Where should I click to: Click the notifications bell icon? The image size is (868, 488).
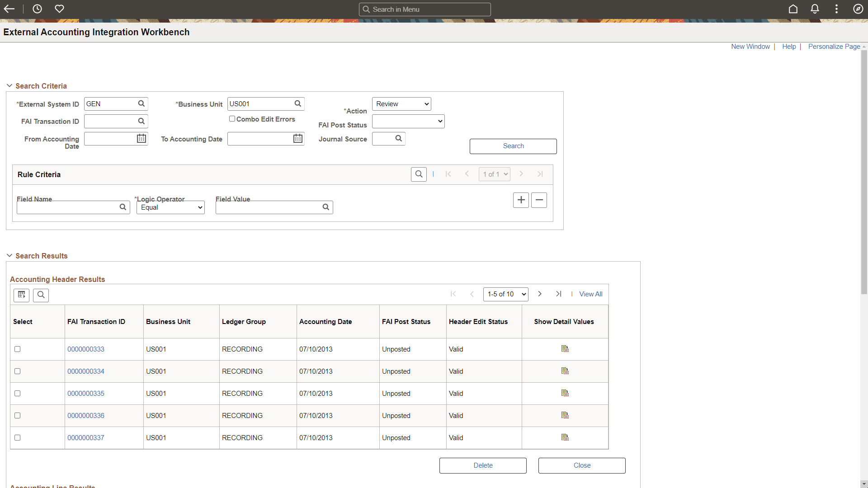click(815, 9)
